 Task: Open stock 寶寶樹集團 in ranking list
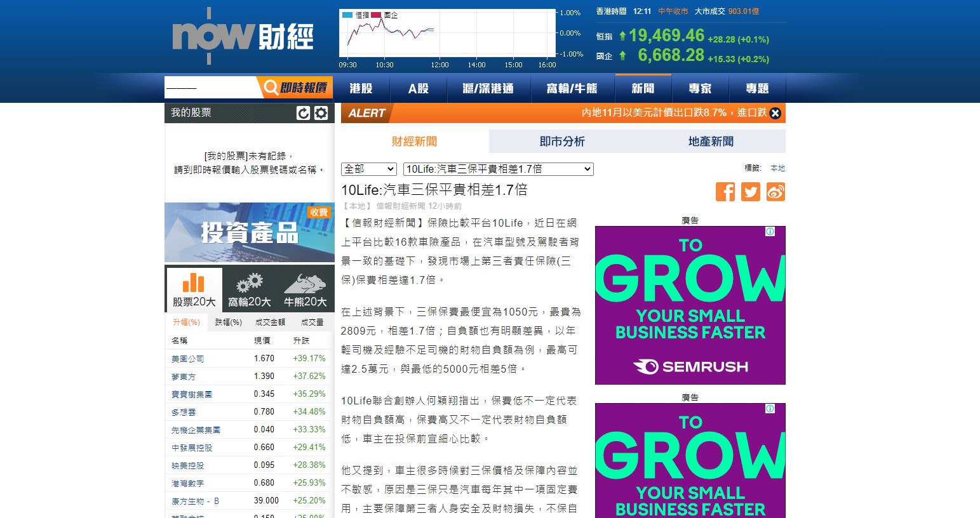coord(192,394)
